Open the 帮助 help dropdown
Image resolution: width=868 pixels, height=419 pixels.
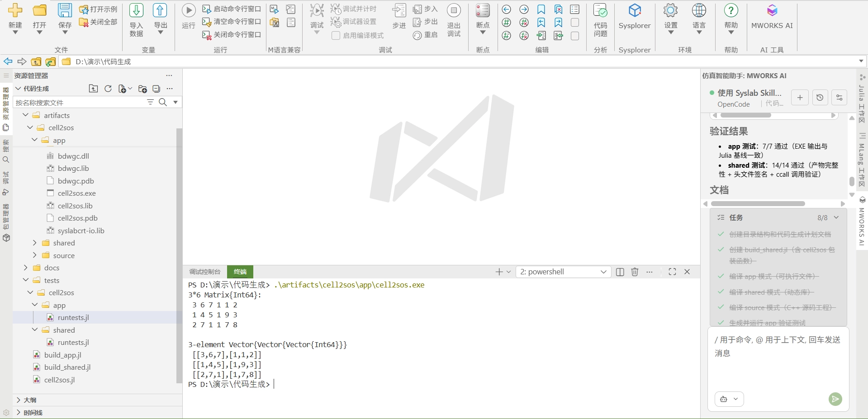(731, 33)
